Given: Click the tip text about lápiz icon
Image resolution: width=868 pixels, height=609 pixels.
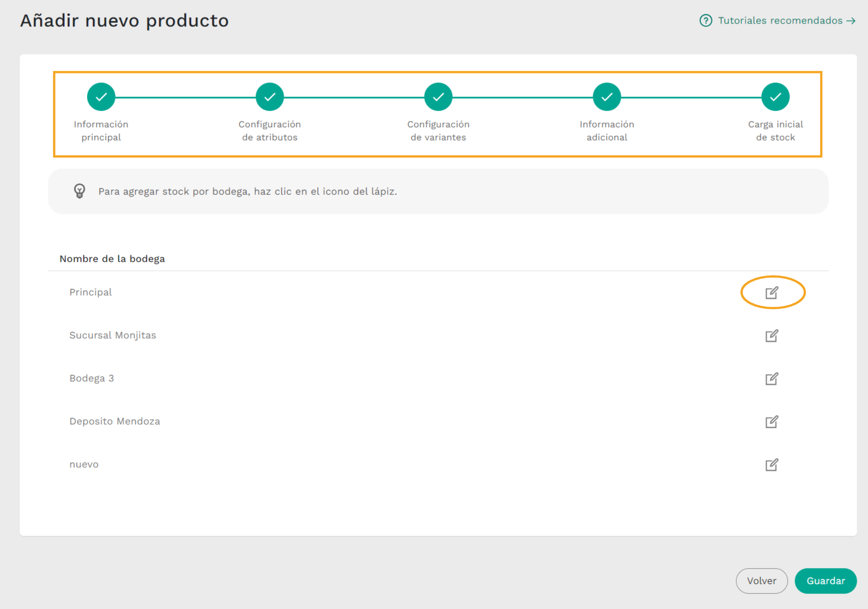Looking at the screenshot, I should click(x=248, y=192).
